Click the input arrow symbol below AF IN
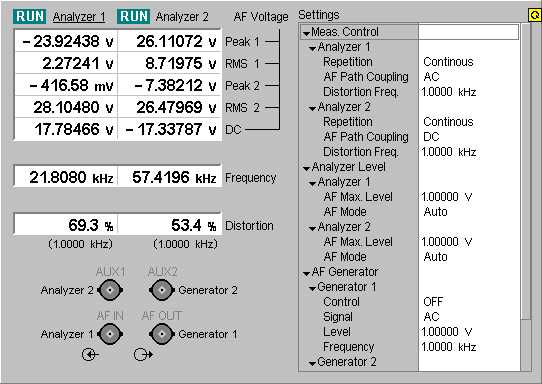The image size is (542, 384). [91, 355]
